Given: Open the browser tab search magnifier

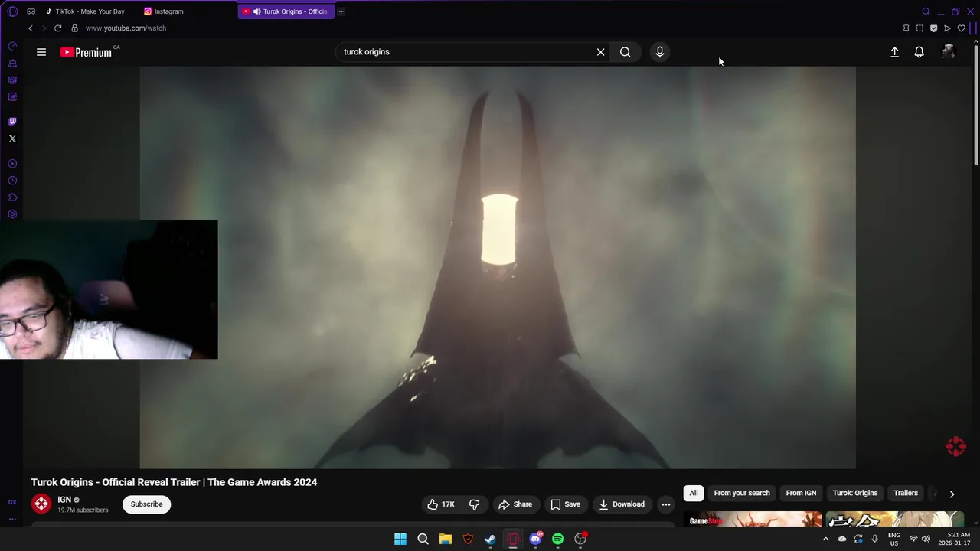Looking at the screenshot, I should click(x=926, y=11).
